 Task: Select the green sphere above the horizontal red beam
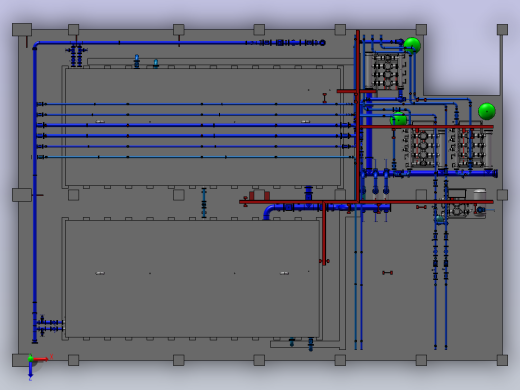tap(399, 119)
